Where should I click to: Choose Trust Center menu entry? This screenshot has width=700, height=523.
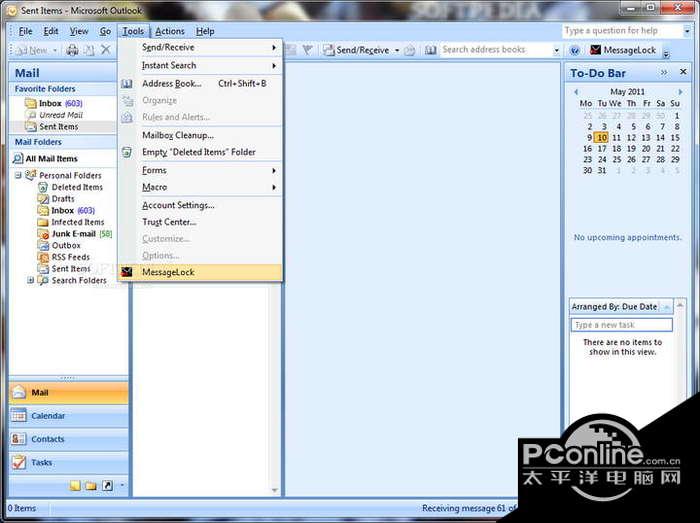(x=200, y=222)
